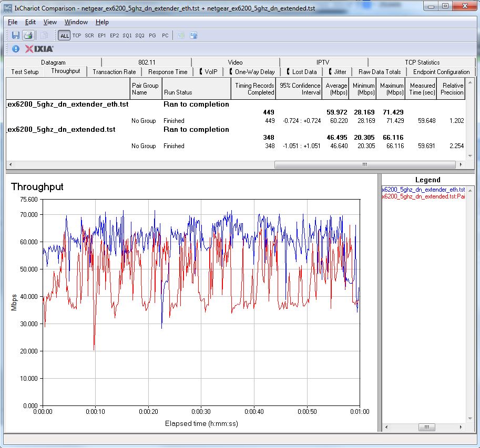This screenshot has height=448, width=480.
Task: Click the blue export icon in toolbar
Action: click(x=193, y=36)
